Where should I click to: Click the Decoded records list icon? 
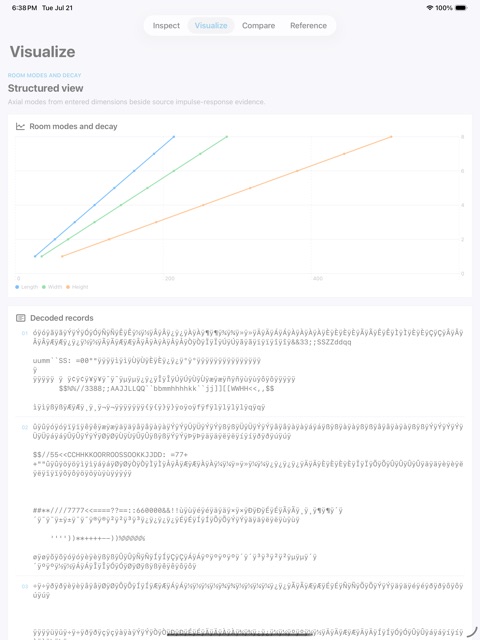[x=20, y=318]
